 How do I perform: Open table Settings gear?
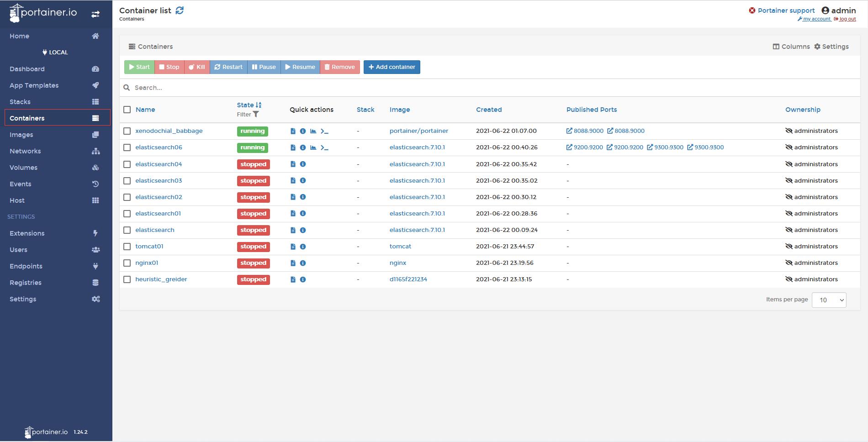tap(831, 47)
